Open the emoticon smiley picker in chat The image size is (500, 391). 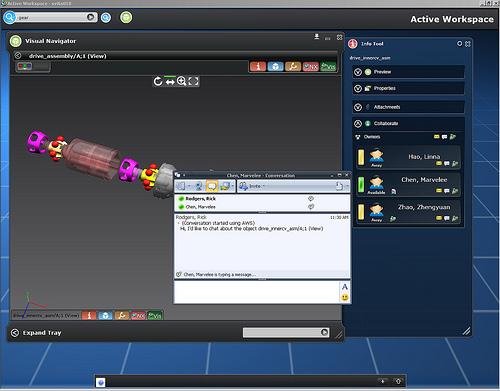click(345, 297)
